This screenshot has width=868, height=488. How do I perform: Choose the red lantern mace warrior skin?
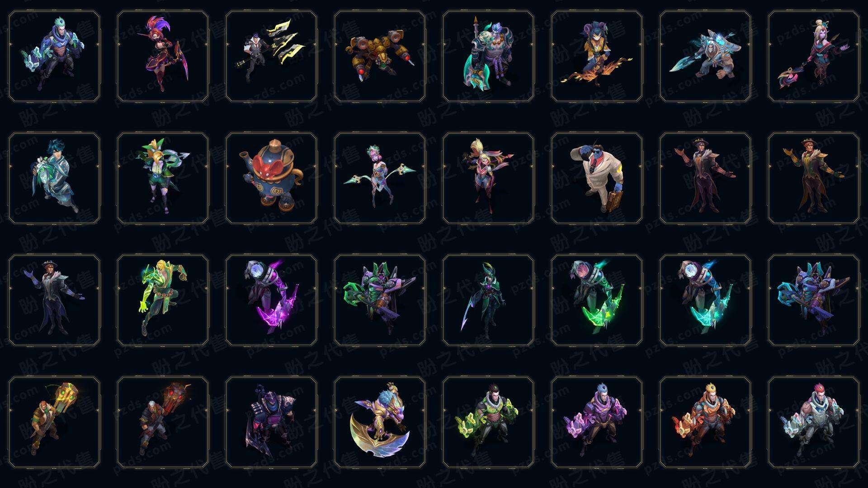pyautogui.click(x=163, y=422)
